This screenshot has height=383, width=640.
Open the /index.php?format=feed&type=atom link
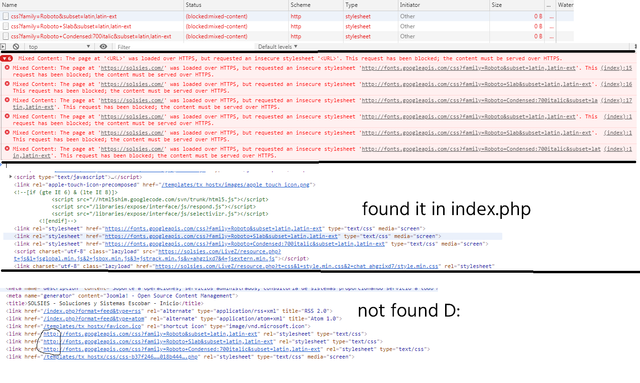(x=94, y=318)
